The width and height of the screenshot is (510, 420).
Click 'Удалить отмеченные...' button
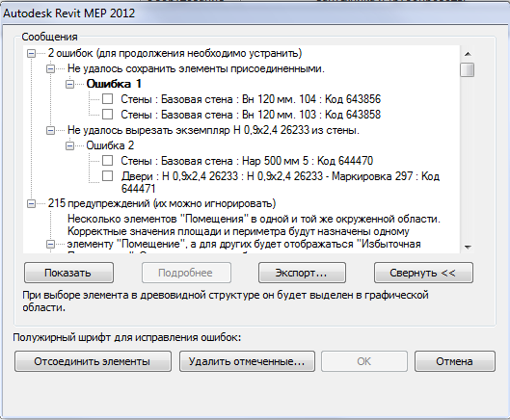(247, 361)
